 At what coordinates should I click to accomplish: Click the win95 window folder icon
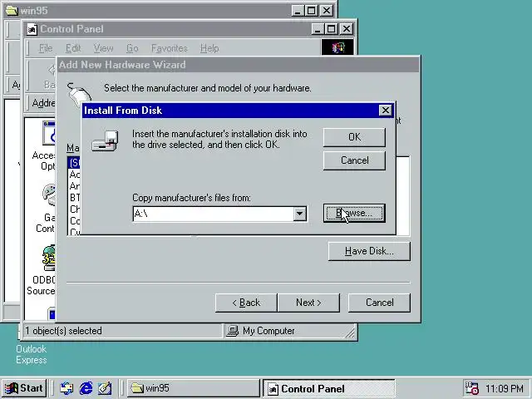pyautogui.click(x=12, y=11)
